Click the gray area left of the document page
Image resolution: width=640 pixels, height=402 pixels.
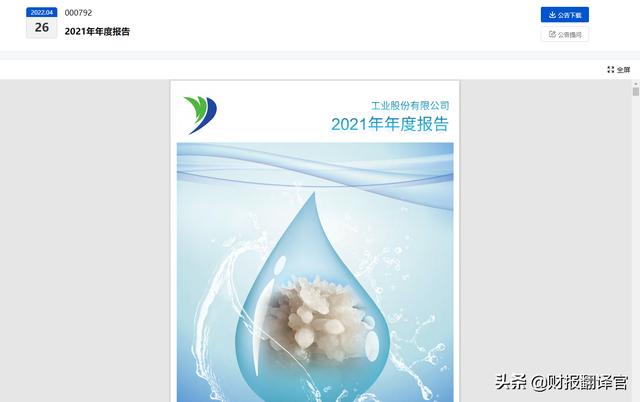(85, 241)
